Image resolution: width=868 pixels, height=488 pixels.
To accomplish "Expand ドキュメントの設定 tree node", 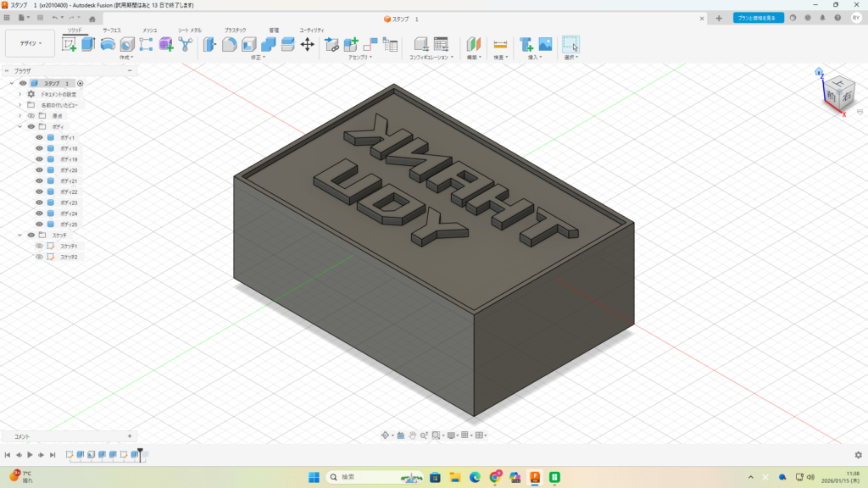I will pos(19,94).
